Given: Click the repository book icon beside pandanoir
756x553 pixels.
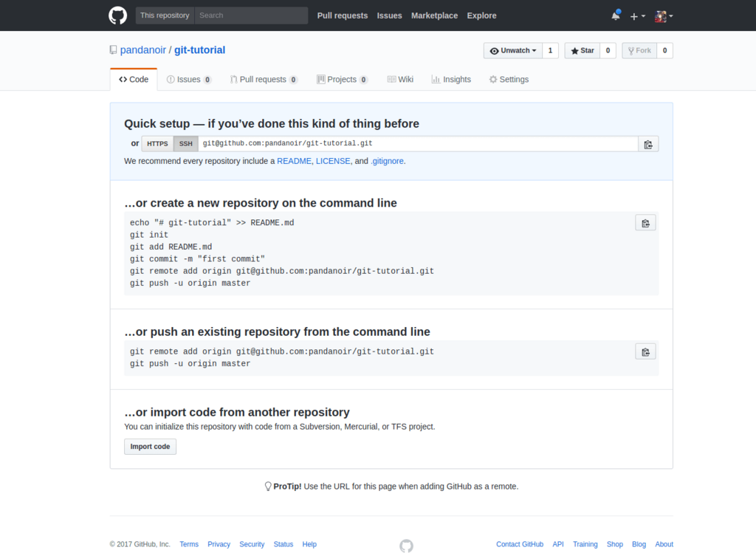Looking at the screenshot, I should [113, 50].
